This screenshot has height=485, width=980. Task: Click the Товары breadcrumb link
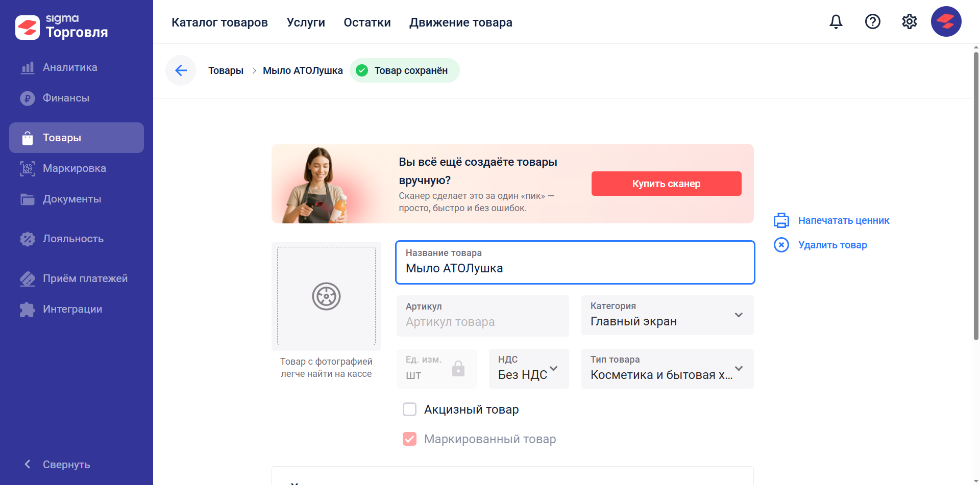click(226, 70)
